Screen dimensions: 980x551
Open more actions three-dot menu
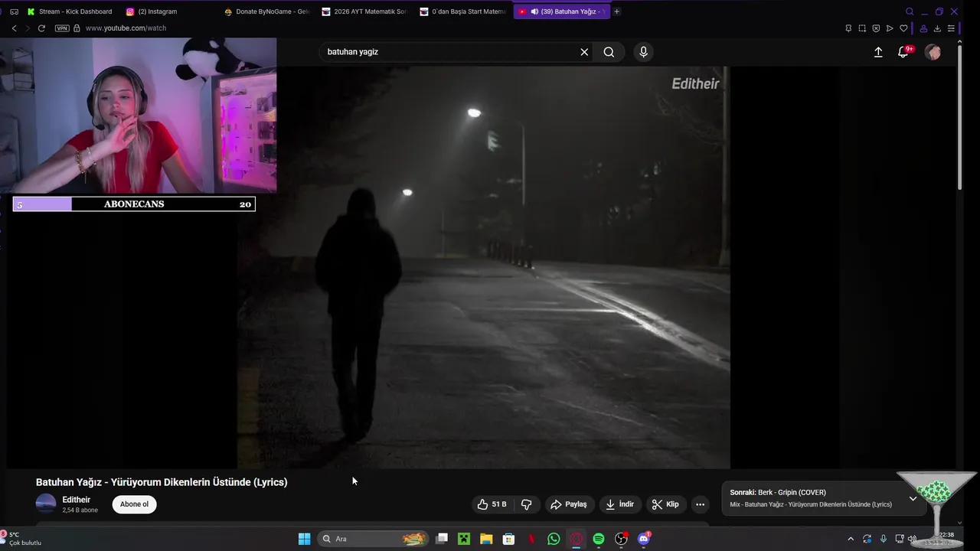(700, 504)
